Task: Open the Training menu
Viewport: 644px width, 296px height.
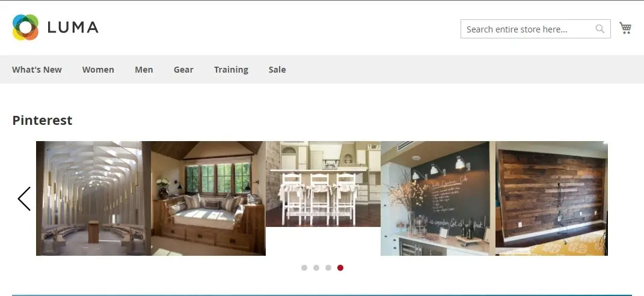Action: pos(232,70)
